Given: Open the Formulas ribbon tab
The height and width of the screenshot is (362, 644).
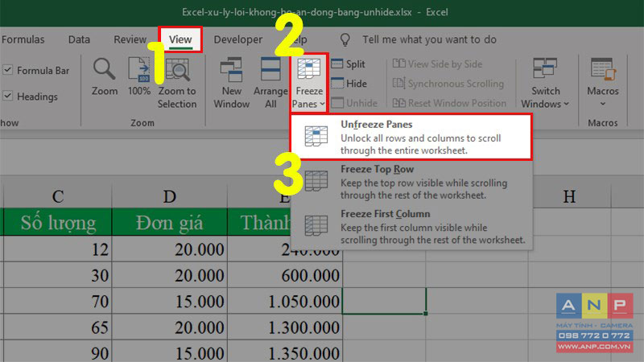Looking at the screenshot, I should 23,39.
